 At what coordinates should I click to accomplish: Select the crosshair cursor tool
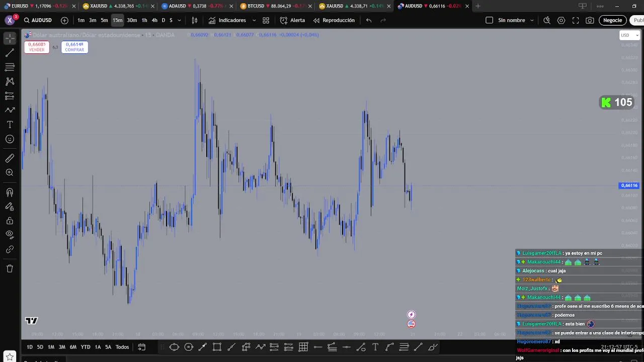coord(10,38)
